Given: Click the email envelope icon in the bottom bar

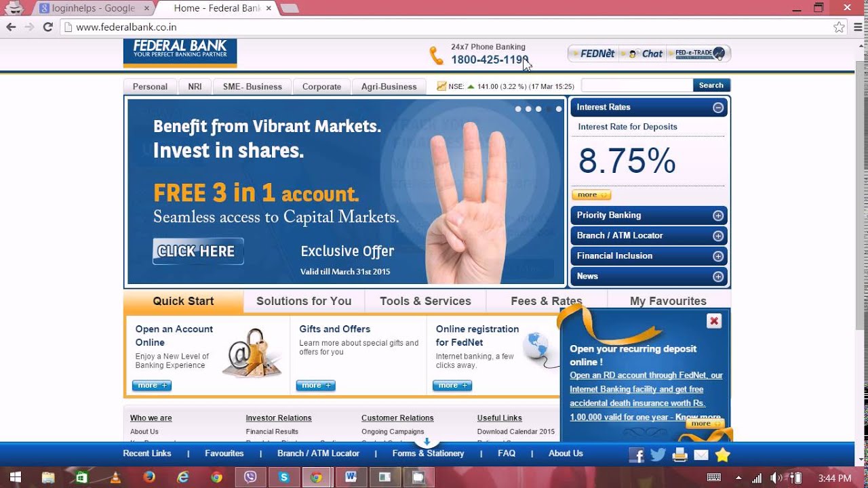Looking at the screenshot, I should coord(701,455).
